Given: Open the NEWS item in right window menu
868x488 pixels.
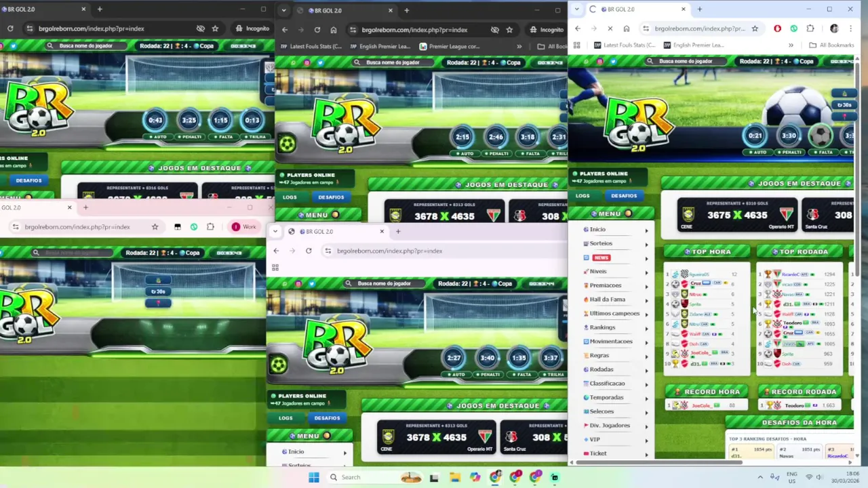Looking at the screenshot, I should pos(601,258).
